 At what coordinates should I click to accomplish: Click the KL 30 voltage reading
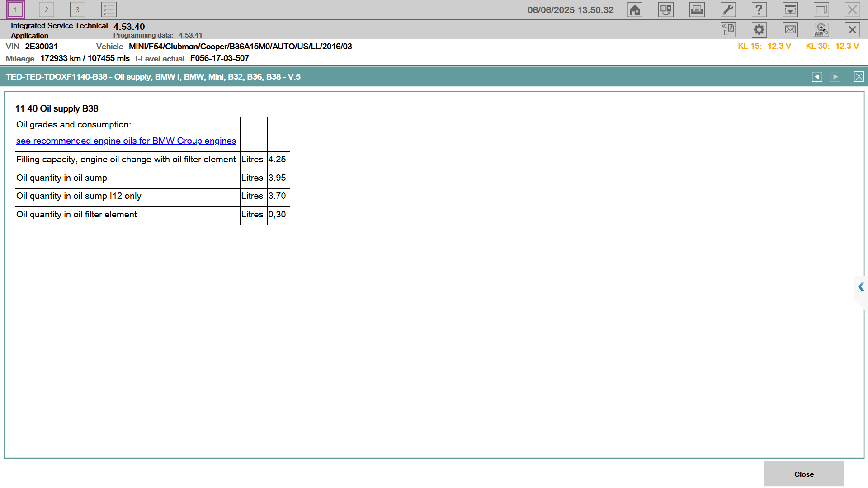pyautogui.click(x=832, y=46)
